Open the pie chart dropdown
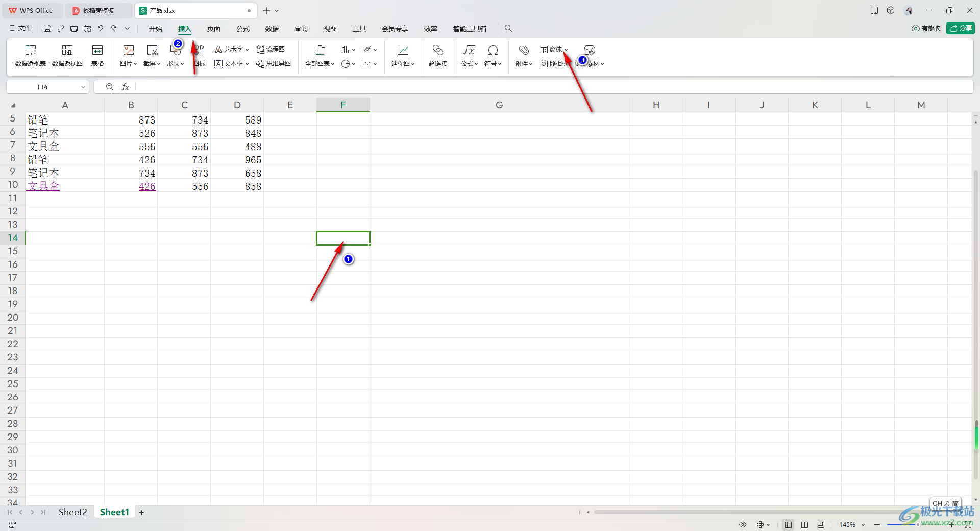The image size is (980, 531). (x=348, y=64)
